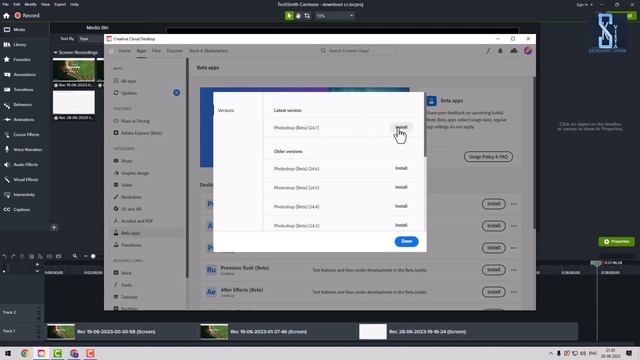Screen dimensions: 640x360
Task: Open the Sign In dropdown
Action: pyautogui.click(x=584, y=4)
